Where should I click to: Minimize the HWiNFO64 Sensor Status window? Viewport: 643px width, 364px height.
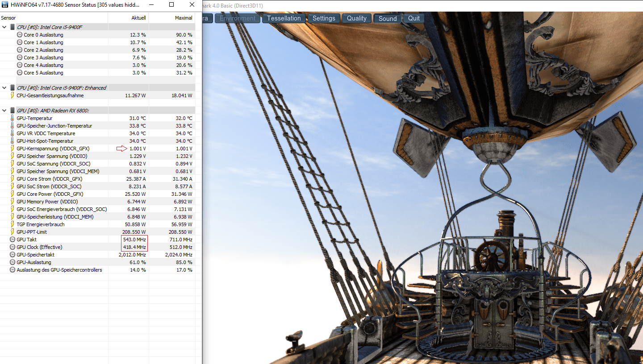click(152, 5)
